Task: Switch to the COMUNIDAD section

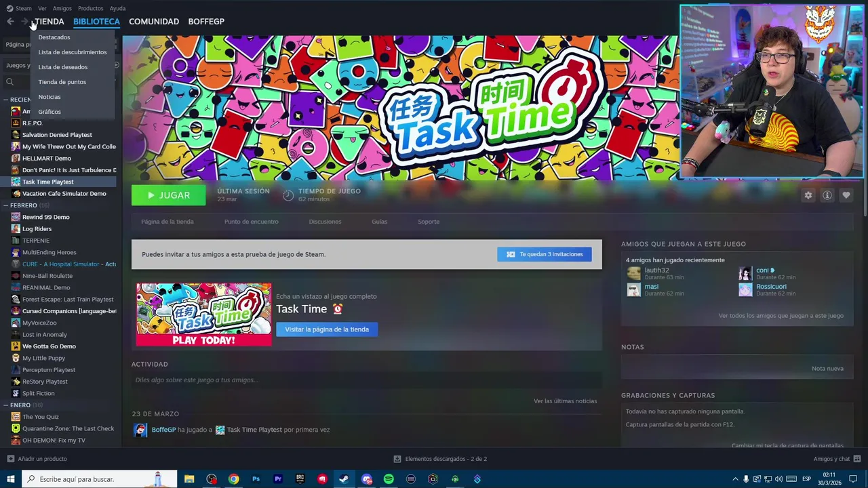Action: (154, 22)
